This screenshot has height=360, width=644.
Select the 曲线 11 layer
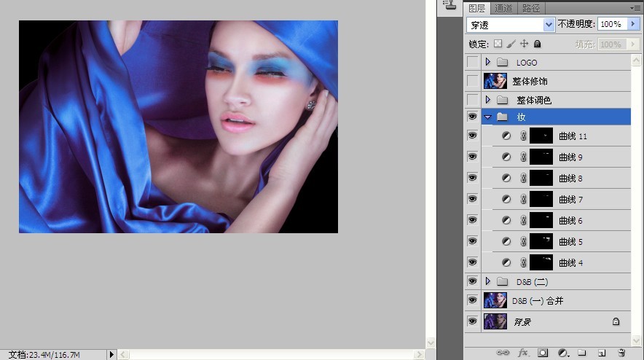tap(556, 136)
